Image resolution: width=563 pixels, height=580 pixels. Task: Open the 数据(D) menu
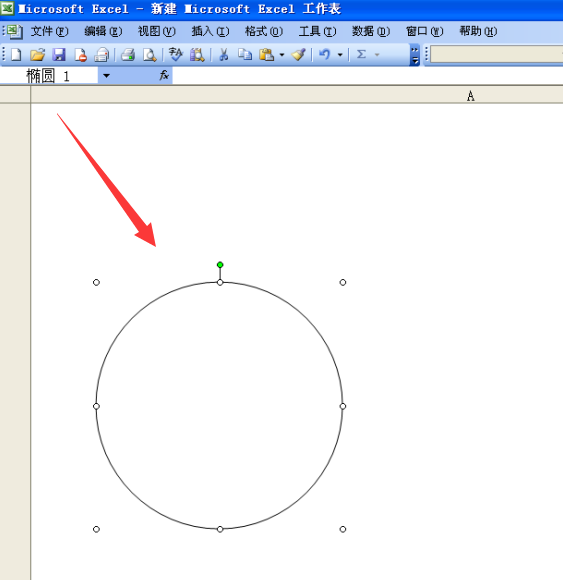click(371, 31)
